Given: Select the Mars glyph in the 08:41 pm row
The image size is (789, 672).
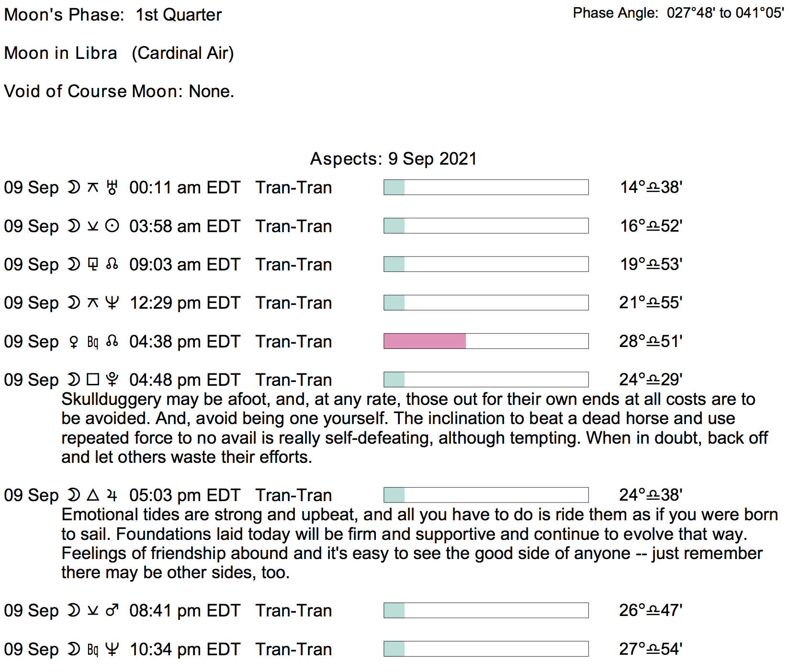Looking at the screenshot, I should click(x=112, y=610).
